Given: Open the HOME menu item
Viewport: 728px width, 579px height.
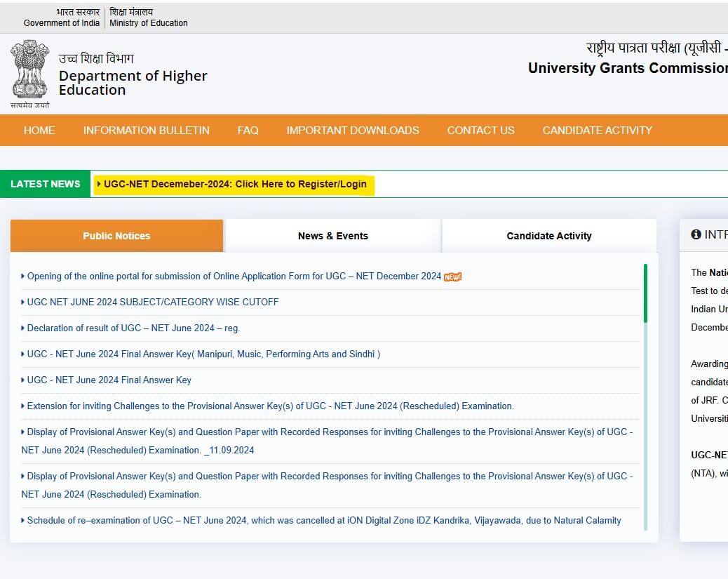Looking at the screenshot, I should click(39, 130).
